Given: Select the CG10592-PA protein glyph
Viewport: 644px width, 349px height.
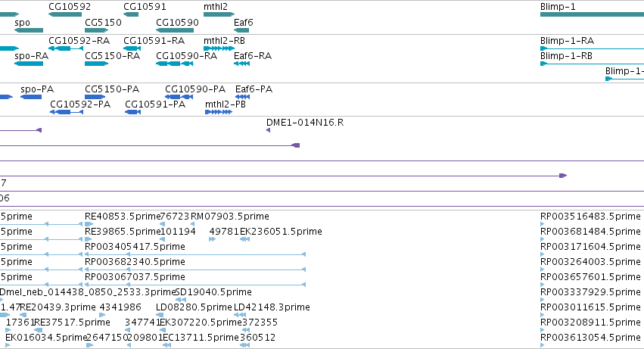Looking at the screenshot, I should 67,112.
